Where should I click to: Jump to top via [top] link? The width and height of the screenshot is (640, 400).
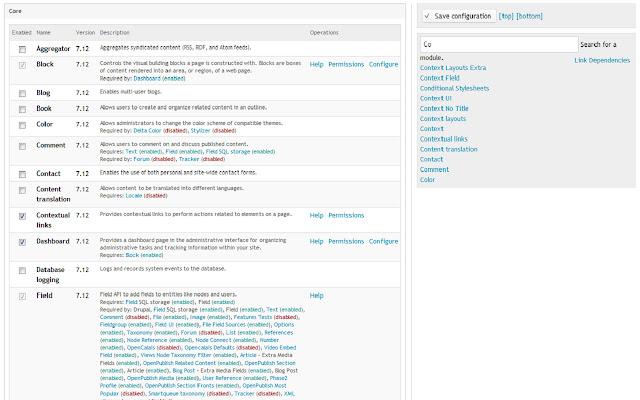[506, 16]
